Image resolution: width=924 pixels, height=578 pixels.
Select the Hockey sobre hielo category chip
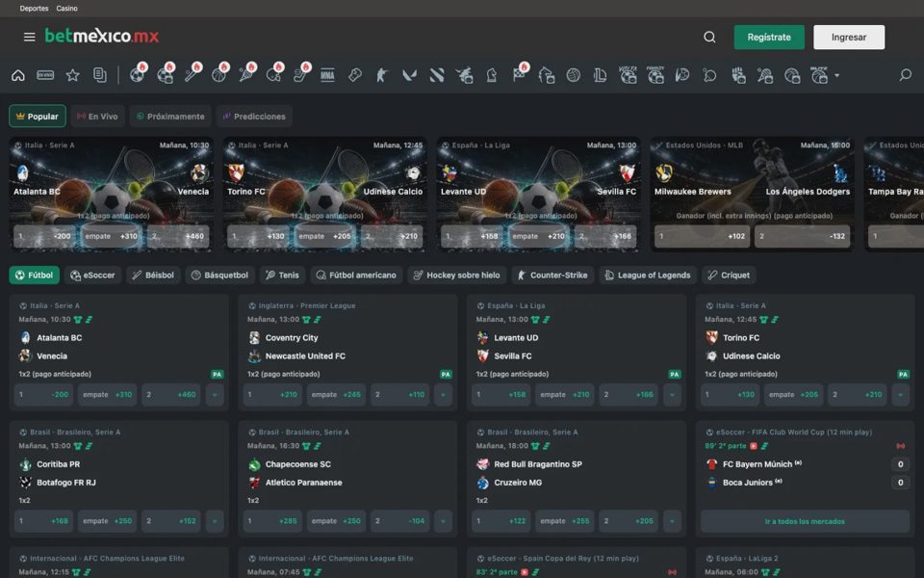point(456,275)
